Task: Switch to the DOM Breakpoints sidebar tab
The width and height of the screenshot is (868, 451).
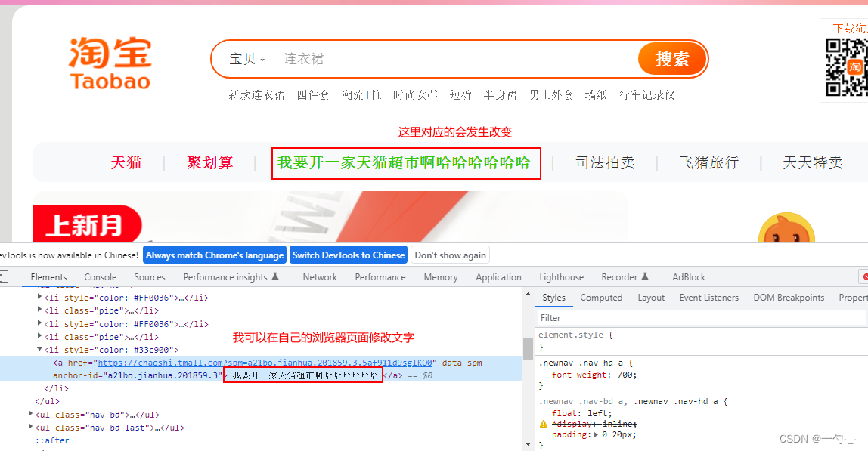Action: point(789,298)
